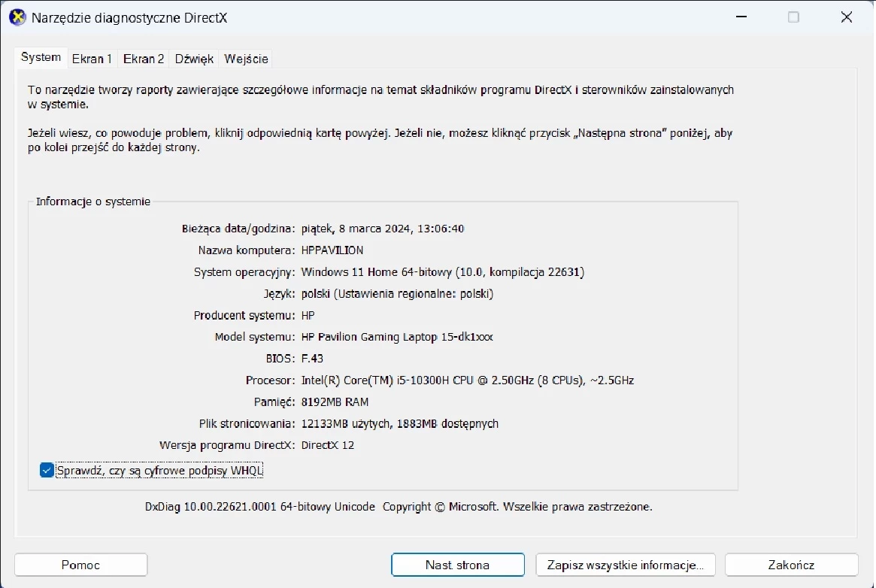Click the Windows 11 Home 64-bitowy value
Viewport: 876px width, 588px height.
442,272
